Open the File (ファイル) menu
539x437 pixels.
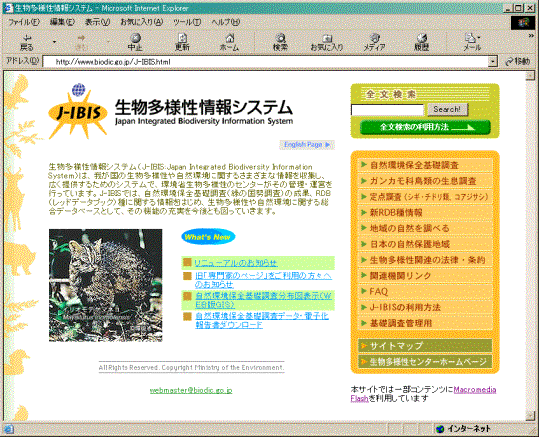click(24, 22)
